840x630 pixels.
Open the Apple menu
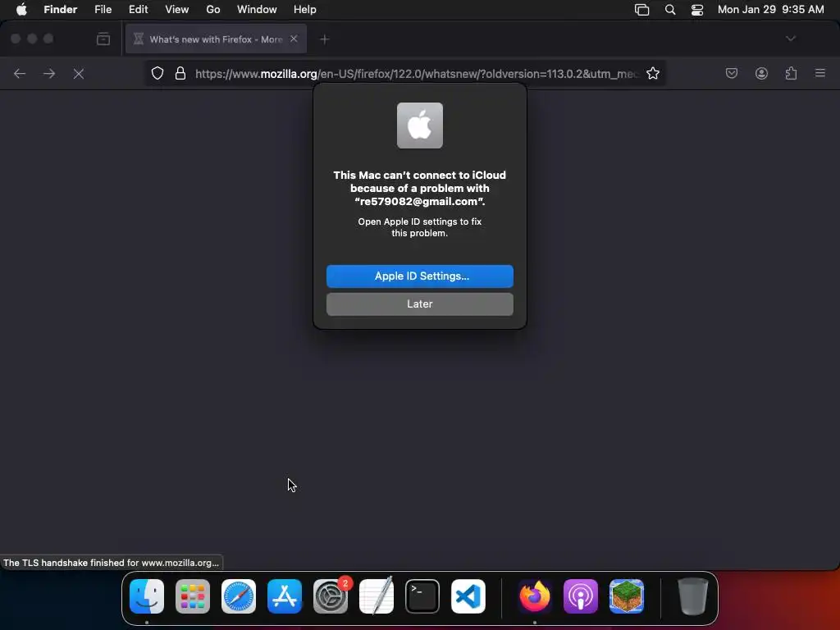coord(21,10)
